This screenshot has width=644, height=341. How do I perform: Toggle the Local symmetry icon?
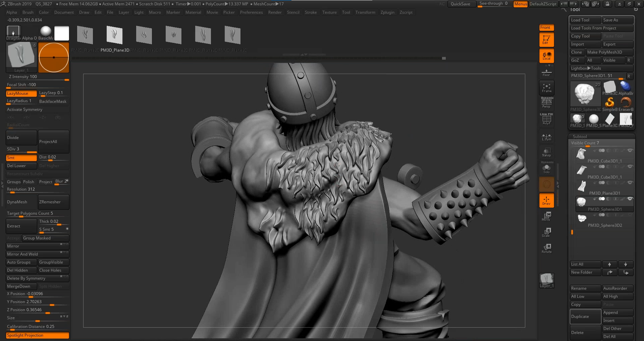[x=546, y=56]
